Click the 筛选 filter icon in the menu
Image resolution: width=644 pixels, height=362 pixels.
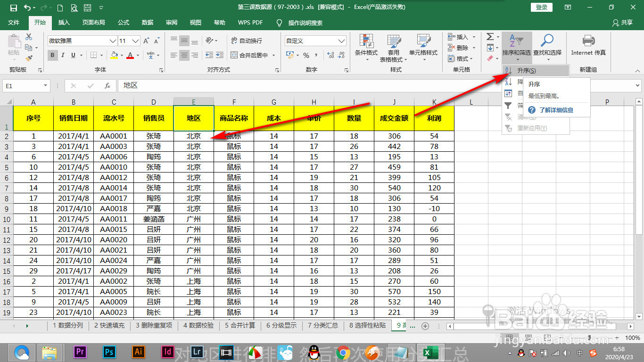click(508, 105)
